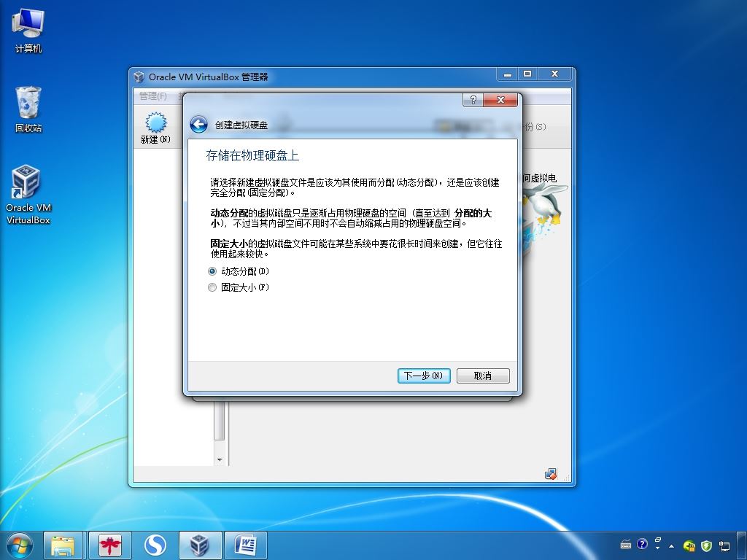Click the VirtualBox Manager title bar icon
This screenshot has width=747, height=560.
coord(139,77)
